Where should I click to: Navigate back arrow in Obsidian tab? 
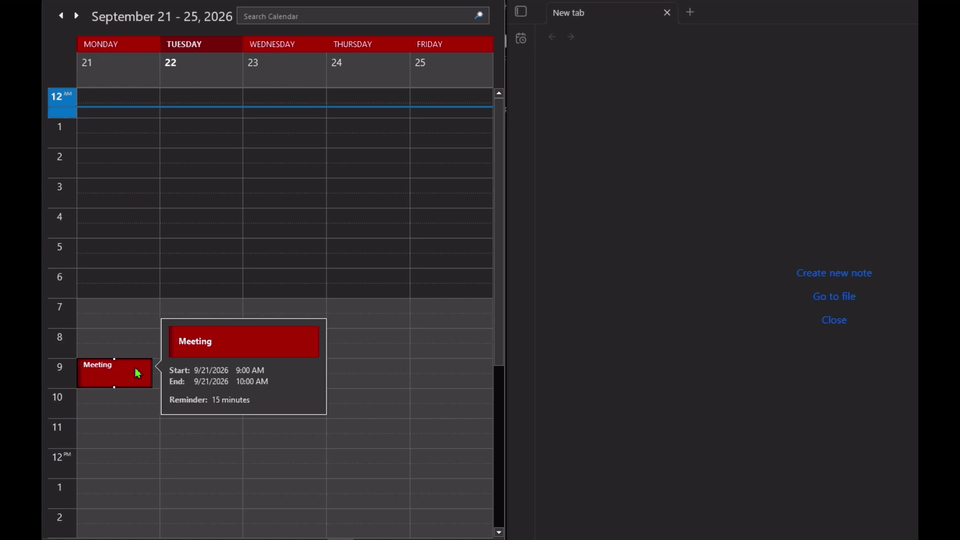(552, 37)
